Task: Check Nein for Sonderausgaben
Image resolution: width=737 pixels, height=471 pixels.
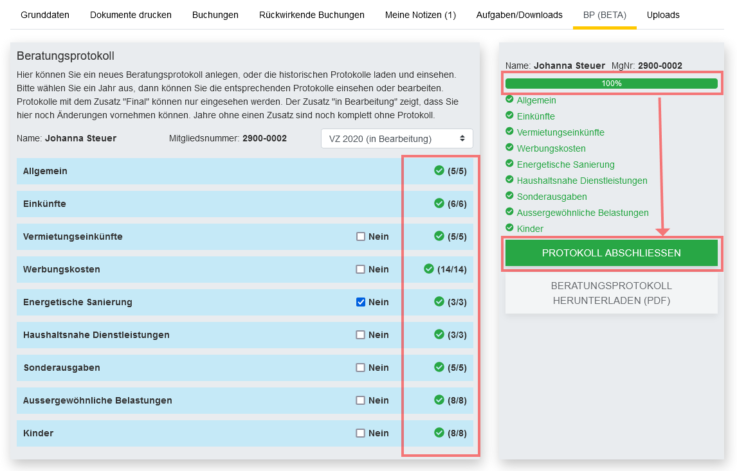Action: pyautogui.click(x=361, y=368)
